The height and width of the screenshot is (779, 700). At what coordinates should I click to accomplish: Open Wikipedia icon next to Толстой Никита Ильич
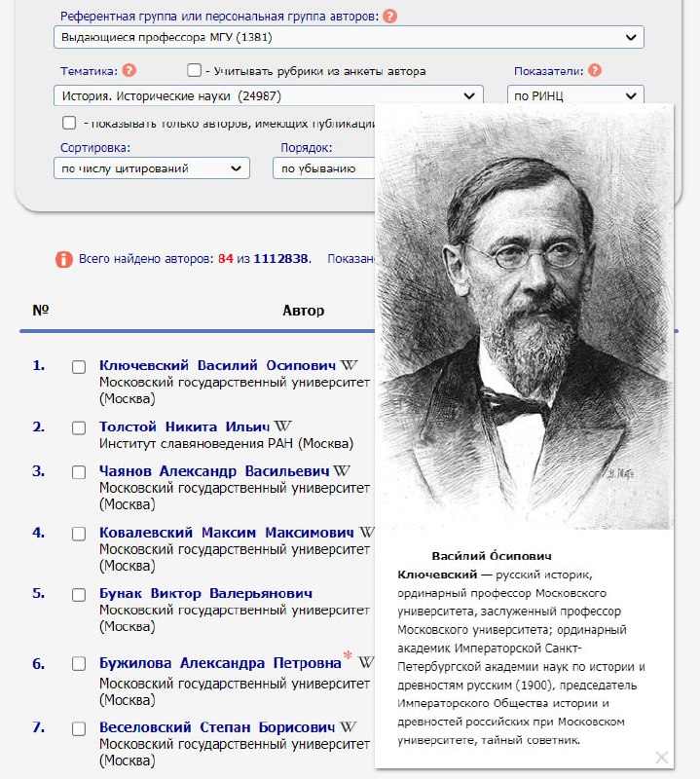(x=282, y=427)
